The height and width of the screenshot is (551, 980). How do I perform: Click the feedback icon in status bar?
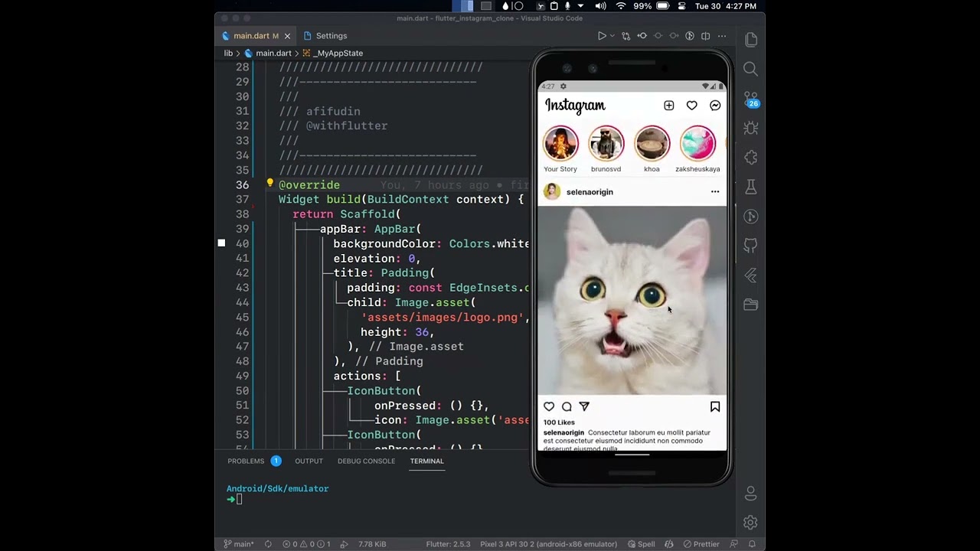(733, 544)
